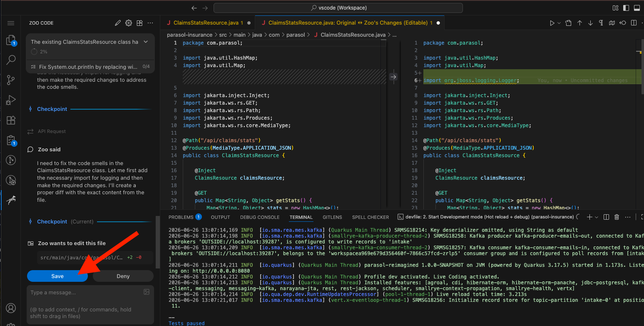644x326 pixels.
Task: Toggle the map icon in diff toolbar
Action: pos(612,23)
